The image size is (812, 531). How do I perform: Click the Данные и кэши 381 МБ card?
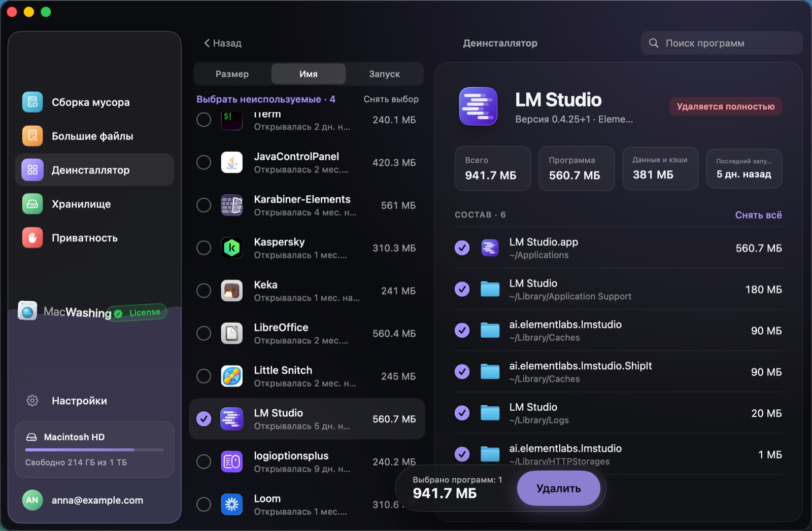660,168
